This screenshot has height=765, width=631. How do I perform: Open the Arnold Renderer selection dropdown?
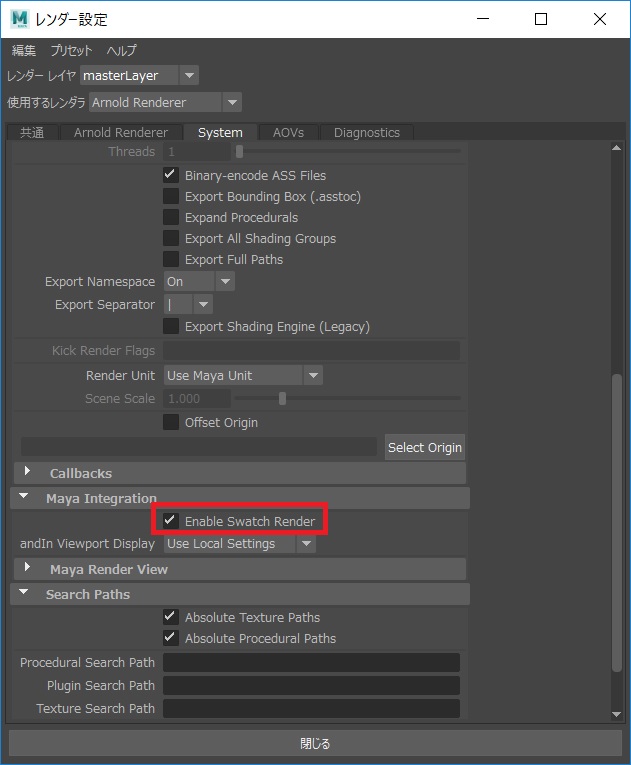click(x=165, y=102)
